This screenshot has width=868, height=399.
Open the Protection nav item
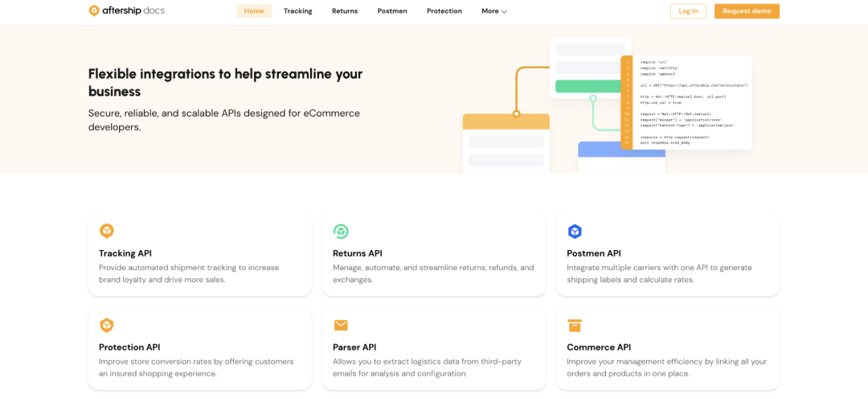click(444, 11)
